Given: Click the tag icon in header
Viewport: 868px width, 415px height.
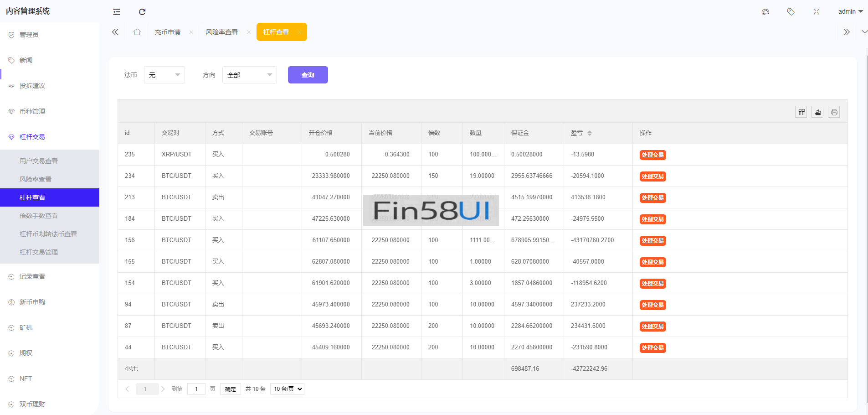Looking at the screenshot, I should [791, 12].
